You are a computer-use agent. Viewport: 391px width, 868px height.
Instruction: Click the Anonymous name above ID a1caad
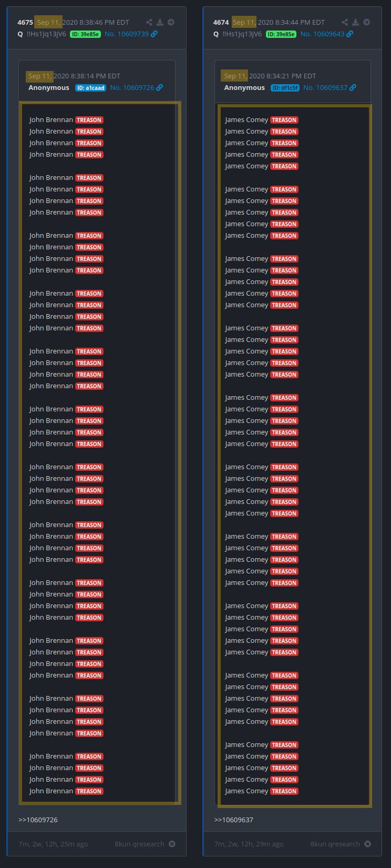tap(49, 87)
